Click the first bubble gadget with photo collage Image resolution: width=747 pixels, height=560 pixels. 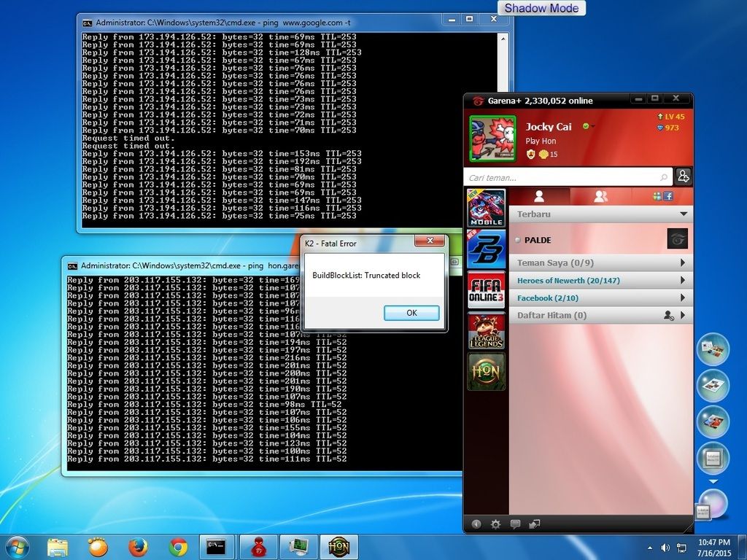coord(713,349)
